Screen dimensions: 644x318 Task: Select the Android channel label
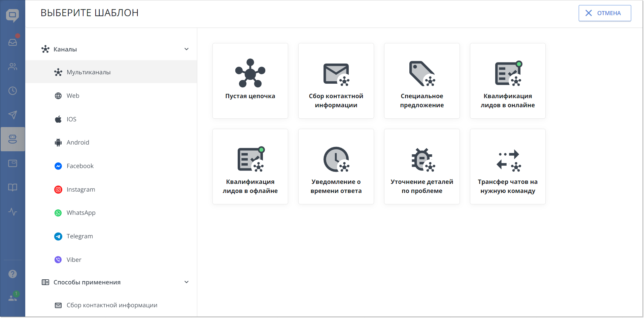tap(78, 143)
